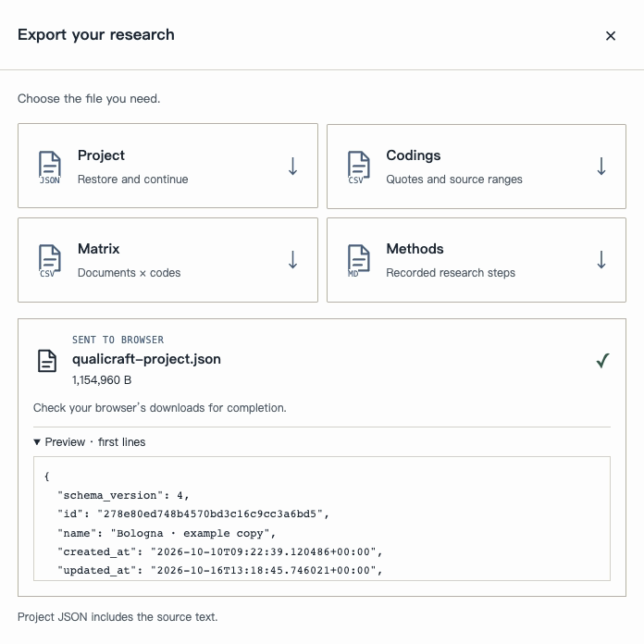Download the Matrix CSV via its arrow
This screenshot has height=644, width=644.
point(292,260)
